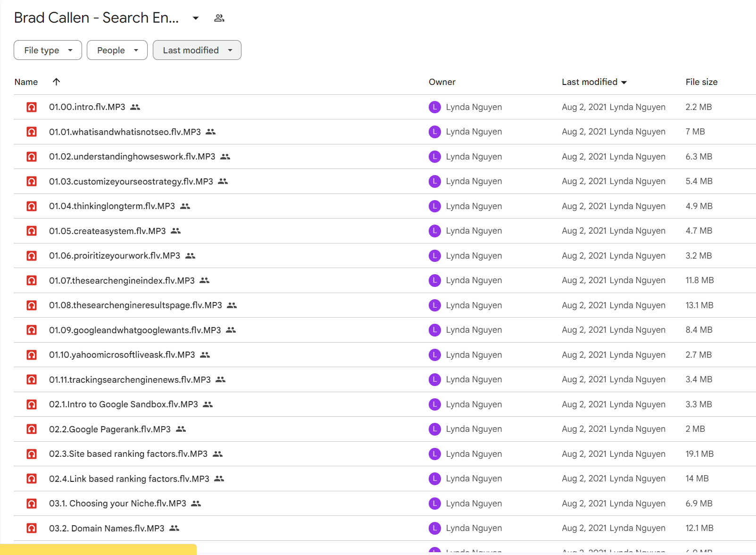Viewport: 756px width, 555px height.
Task: Click audio icon of 01.00.intro.flv.MP3
Action: tap(32, 107)
